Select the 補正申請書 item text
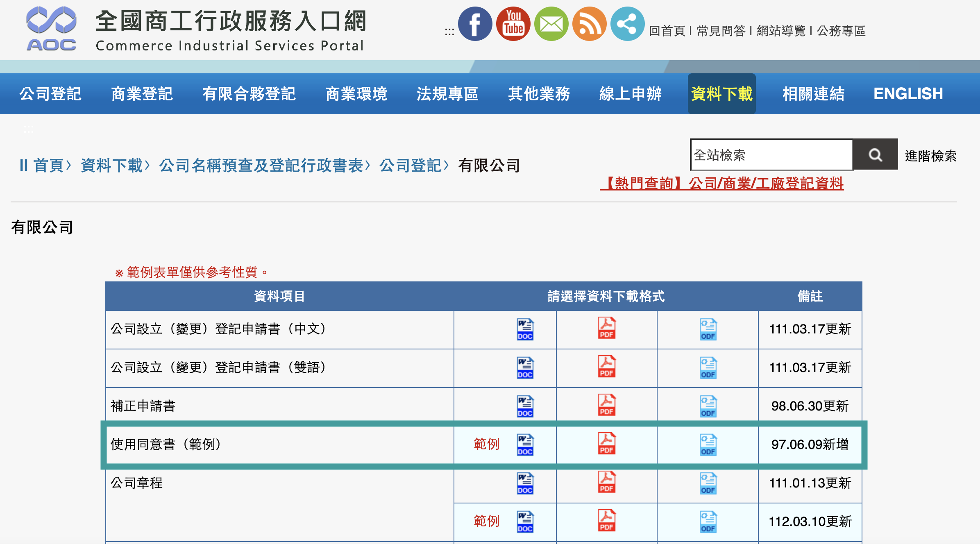The height and width of the screenshot is (544, 980). [143, 406]
